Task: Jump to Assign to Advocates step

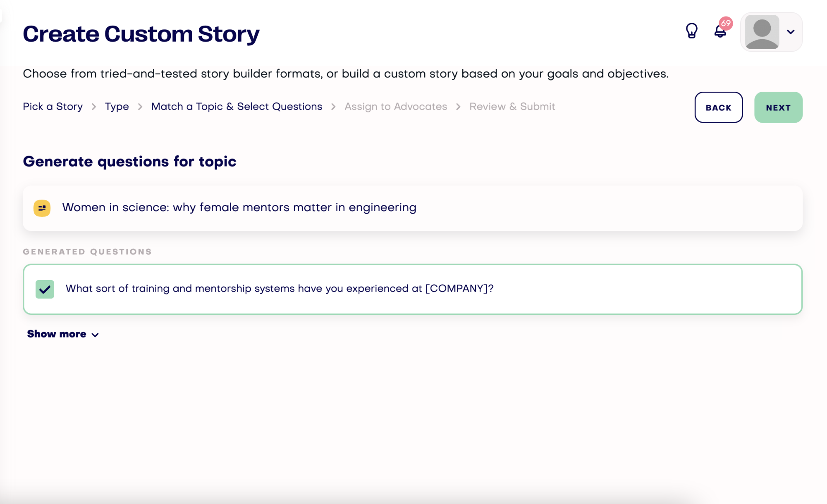Action: click(x=396, y=107)
